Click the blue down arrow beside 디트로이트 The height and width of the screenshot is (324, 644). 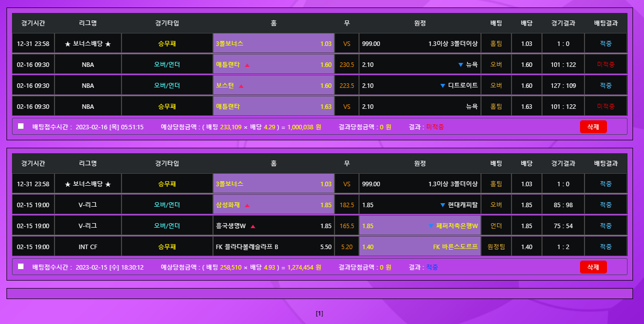(442, 86)
